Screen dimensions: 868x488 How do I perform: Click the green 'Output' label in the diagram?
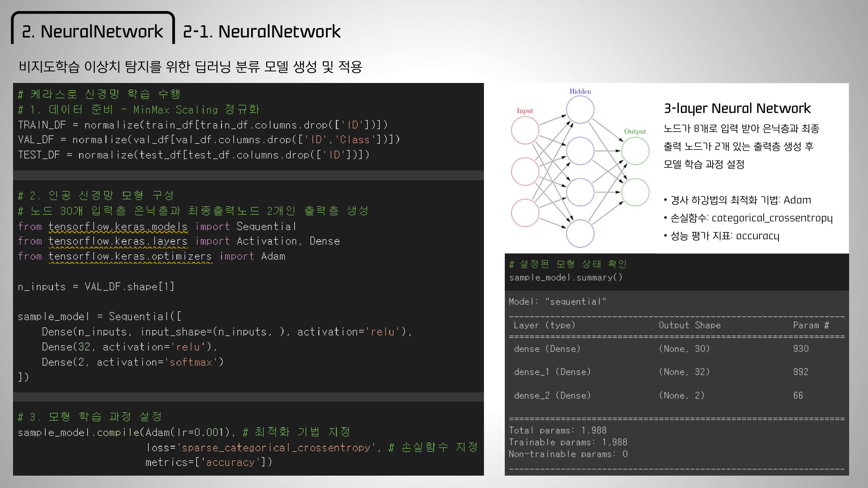click(x=635, y=131)
